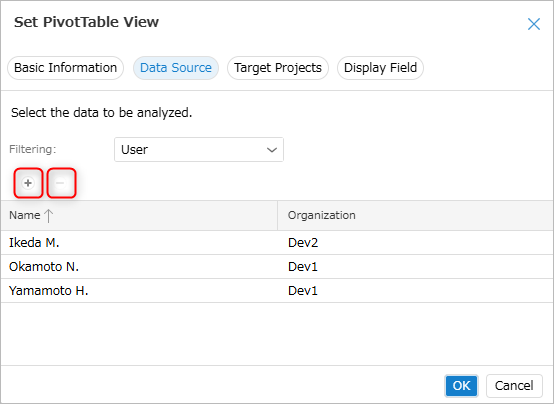
Task: Click the sort arrow beside Name
Action: point(48,216)
